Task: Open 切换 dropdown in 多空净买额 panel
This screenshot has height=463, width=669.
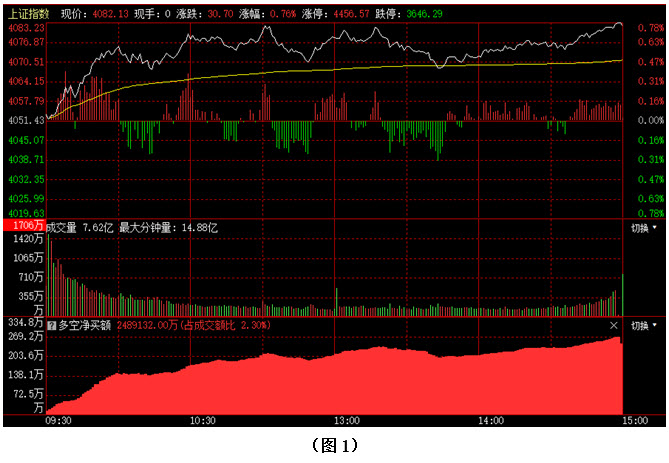Action: point(644,326)
